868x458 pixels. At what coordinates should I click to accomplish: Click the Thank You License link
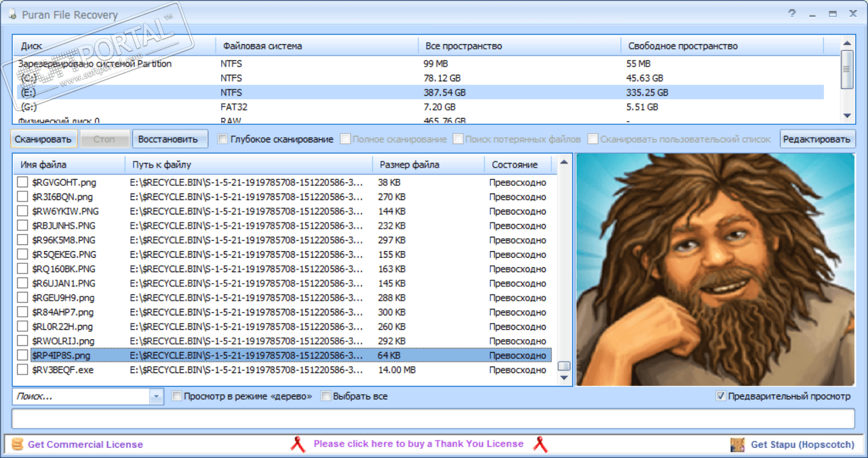coord(418,444)
